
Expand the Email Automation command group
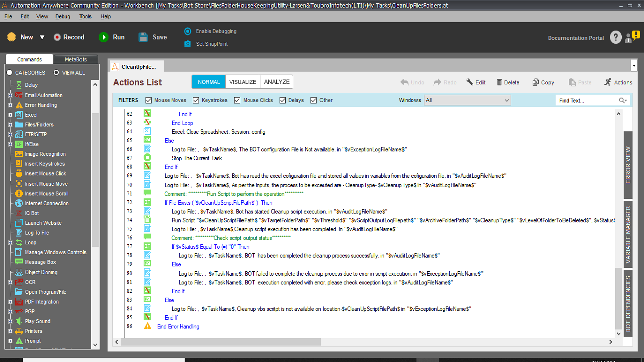(x=10, y=95)
